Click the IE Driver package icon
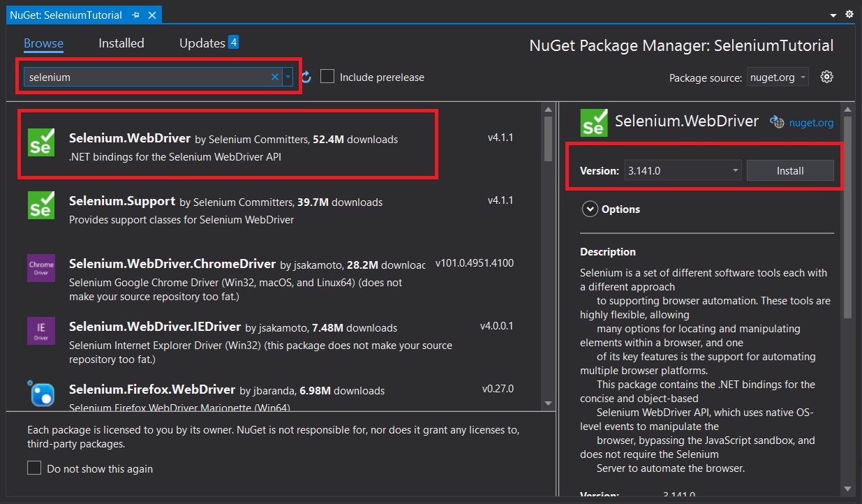 click(x=40, y=329)
